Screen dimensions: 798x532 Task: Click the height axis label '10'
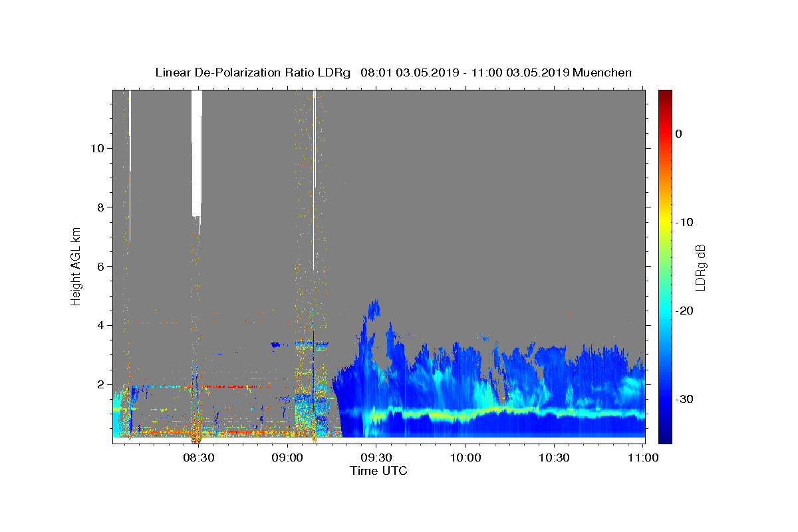(97, 148)
